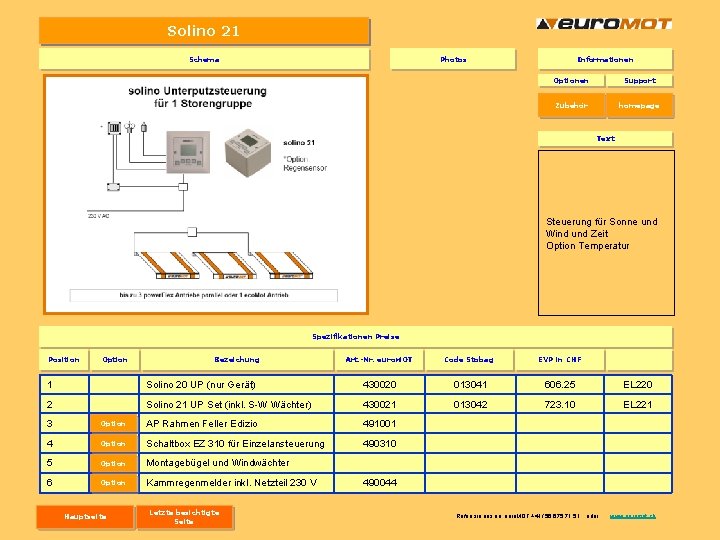720x540 pixels.
Task: Click Option button in row 4
Action: tap(113, 444)
